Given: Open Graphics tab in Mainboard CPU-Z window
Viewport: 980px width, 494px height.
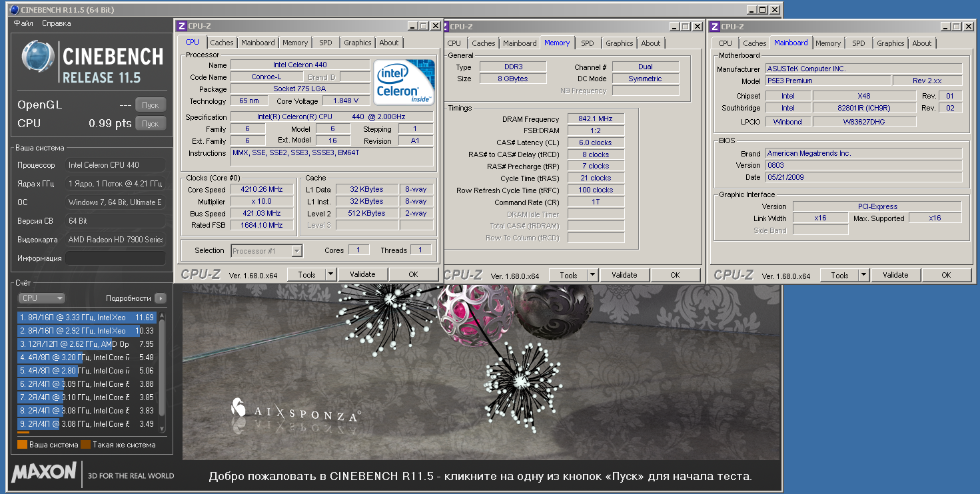Looking at the screenshot, I should tap(891, 43).
